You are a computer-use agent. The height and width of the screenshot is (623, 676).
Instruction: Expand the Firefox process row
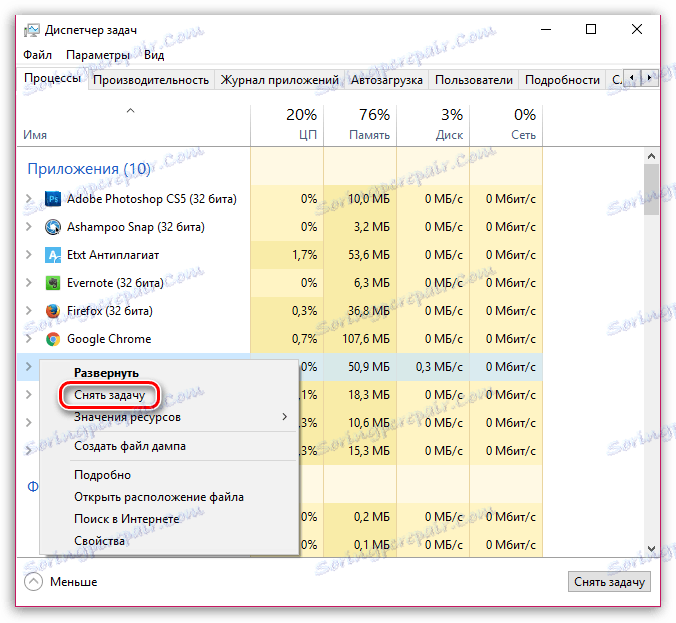coord(28,310)
